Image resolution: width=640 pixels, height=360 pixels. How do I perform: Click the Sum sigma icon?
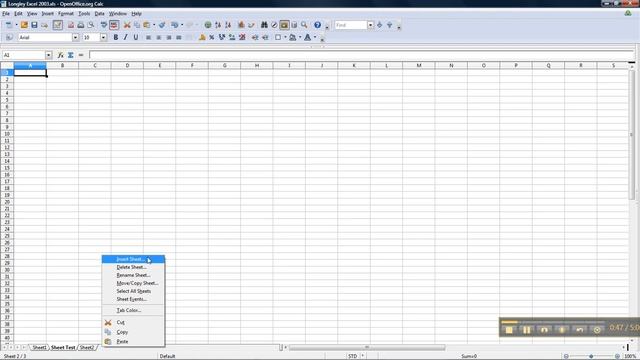point(71,55)
